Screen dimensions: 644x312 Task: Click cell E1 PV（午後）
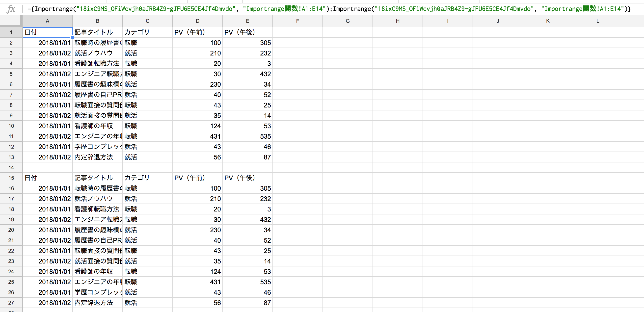[247, 32]
